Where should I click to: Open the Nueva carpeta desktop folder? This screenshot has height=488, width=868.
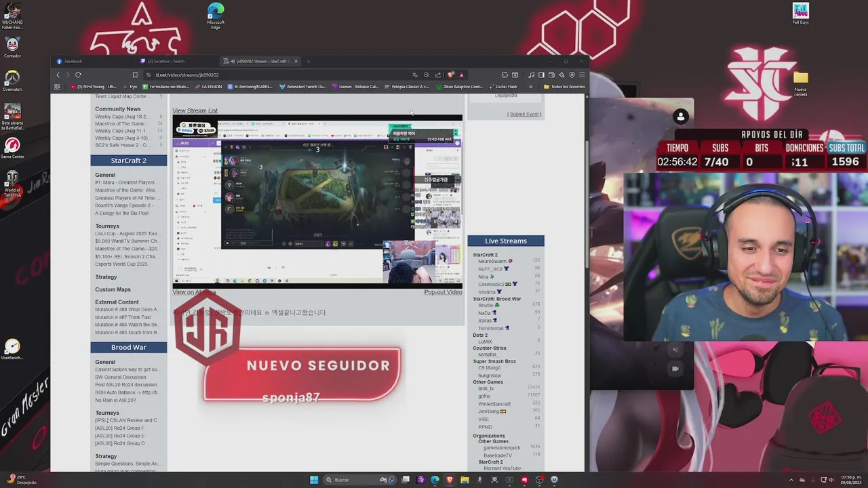click(x=801, y=83)
